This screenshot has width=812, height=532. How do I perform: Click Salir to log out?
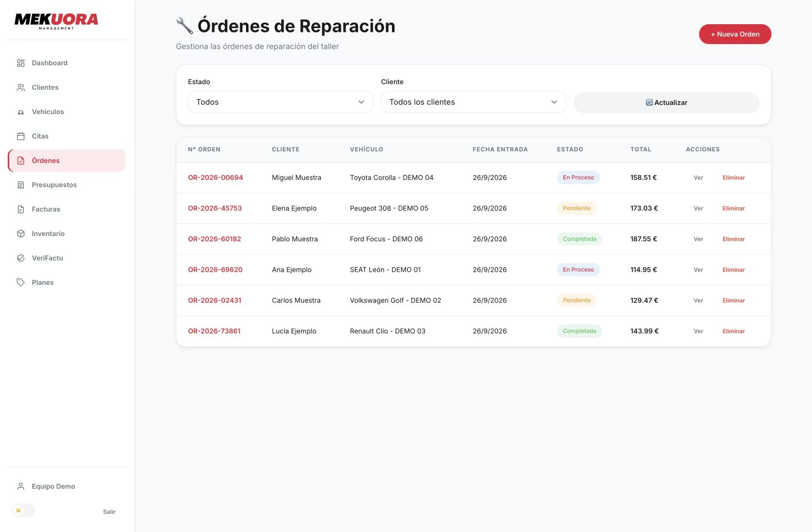[x=109, y=512]
